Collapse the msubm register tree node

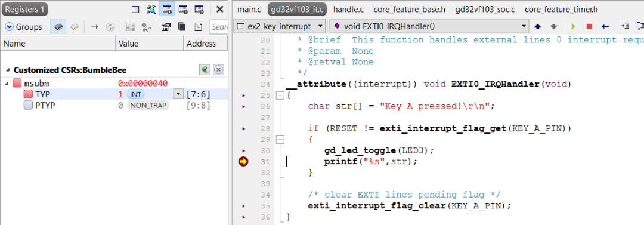point(7,84)
